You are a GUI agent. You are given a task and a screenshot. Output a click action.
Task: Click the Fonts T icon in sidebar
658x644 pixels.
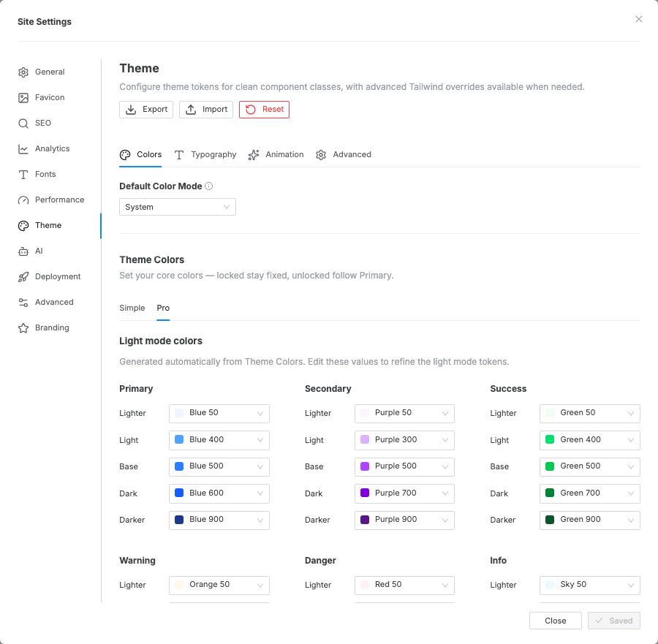(23, 175)
